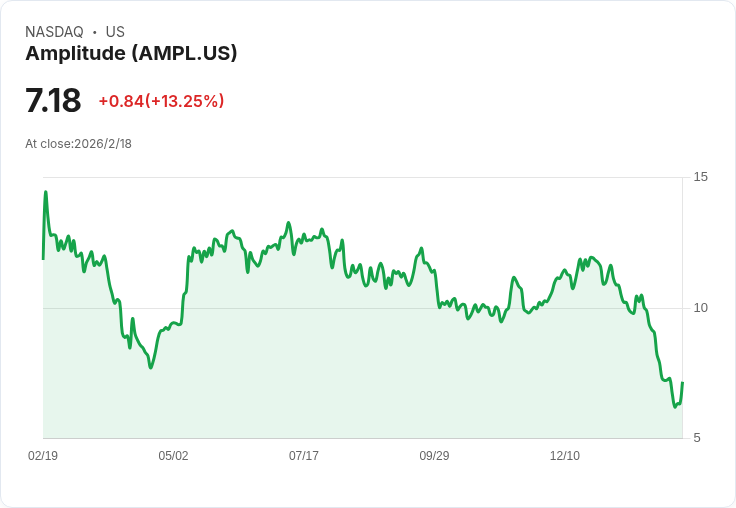Viewport: 736px width, 508px height.
Task: Click the 7.18 current price
Action: [x=53, y=101]
